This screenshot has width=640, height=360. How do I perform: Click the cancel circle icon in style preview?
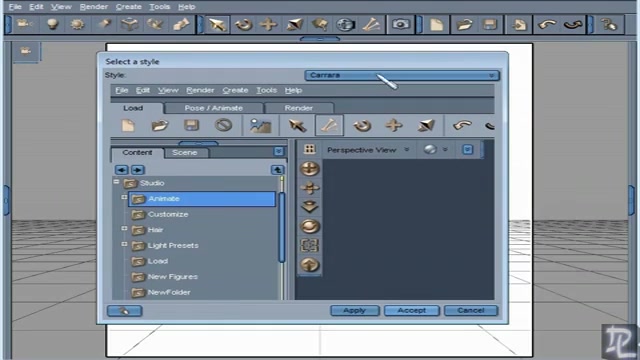pos(223,125)
